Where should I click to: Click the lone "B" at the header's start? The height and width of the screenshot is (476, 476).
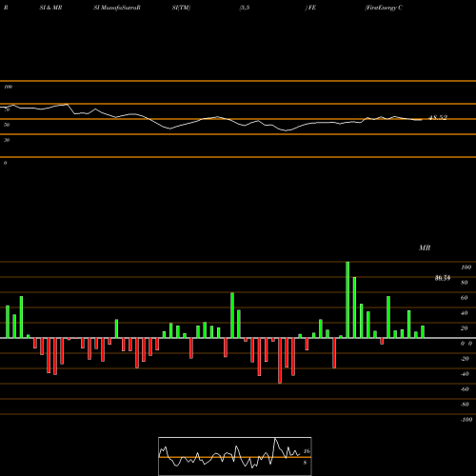tap(6, 8)
